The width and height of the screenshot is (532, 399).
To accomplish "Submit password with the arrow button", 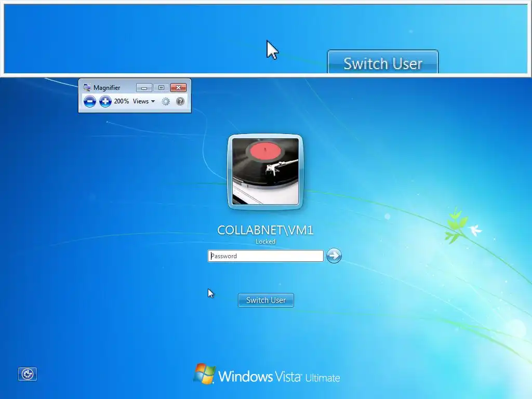I will point(334,256).
